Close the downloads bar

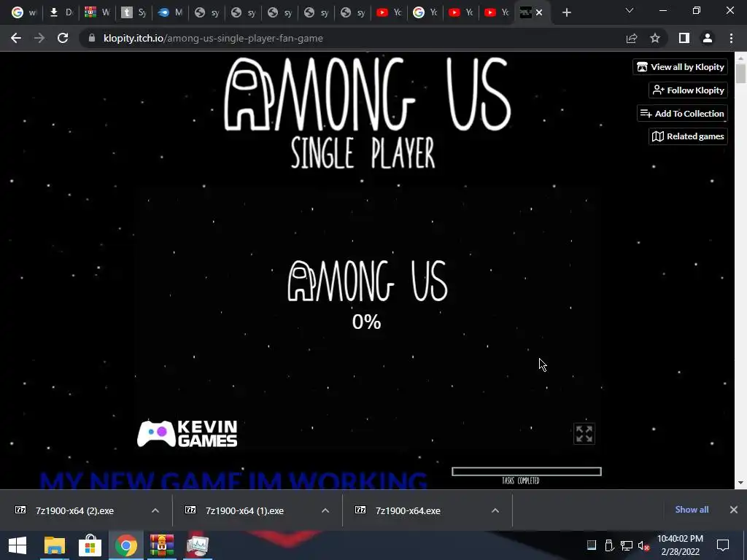point(734,510)
